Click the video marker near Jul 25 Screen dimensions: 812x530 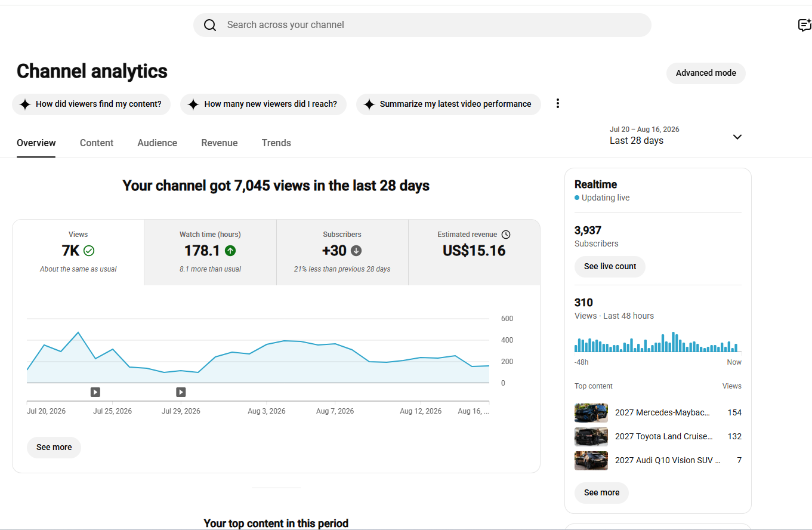point(95,392)
